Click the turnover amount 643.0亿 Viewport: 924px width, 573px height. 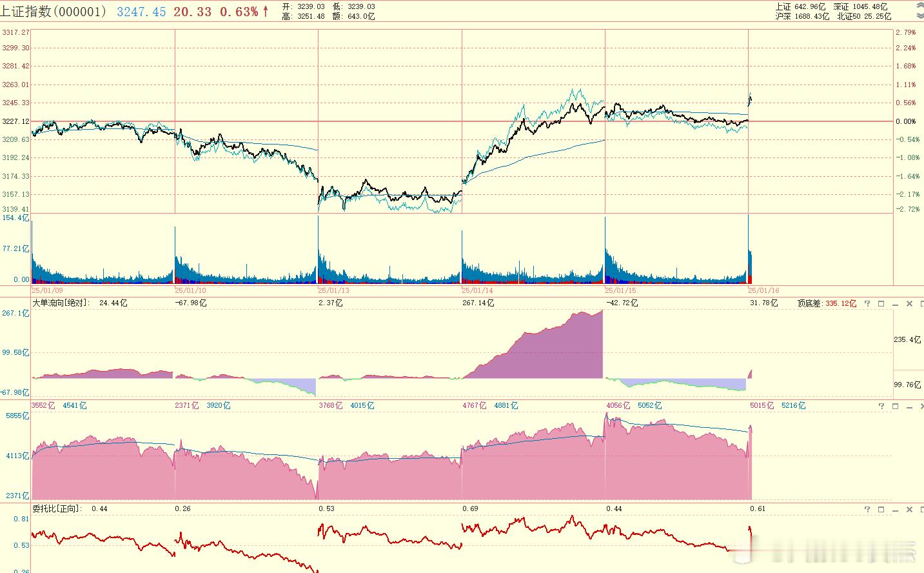point(362,16)
